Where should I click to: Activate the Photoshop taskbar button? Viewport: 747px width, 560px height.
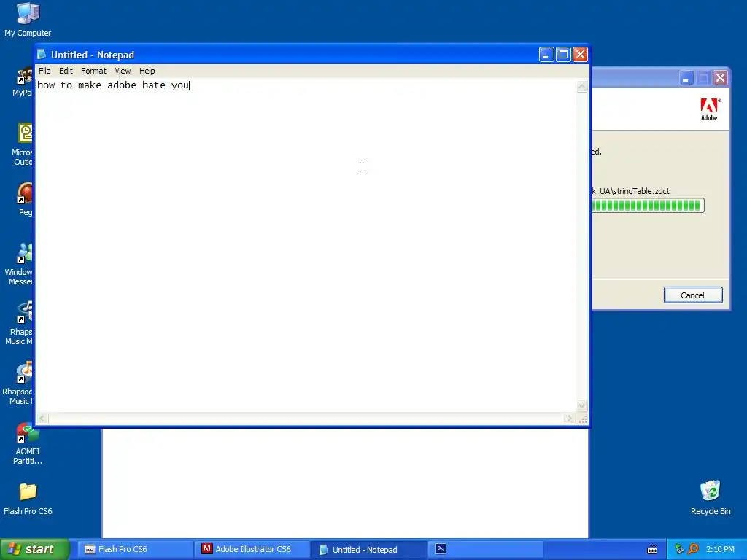click(x=486, y=550)
